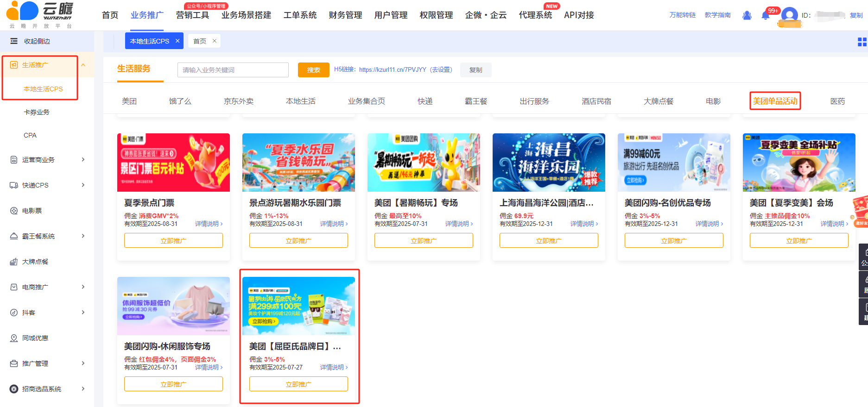Open the 休闲服饰超低价 banner thumbnail

coord(173,306)
